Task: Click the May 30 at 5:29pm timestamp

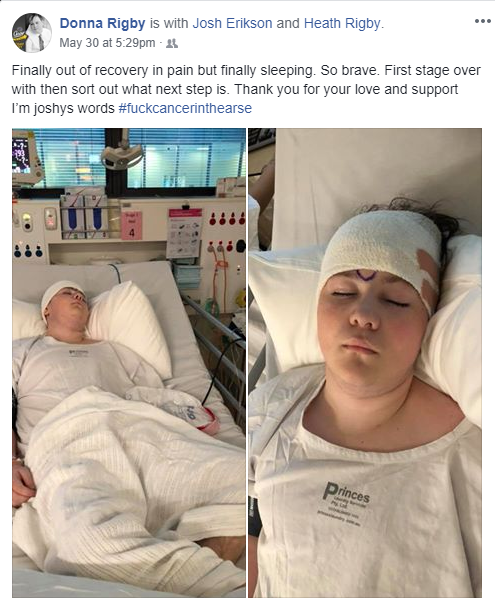Action: (107, 43)
